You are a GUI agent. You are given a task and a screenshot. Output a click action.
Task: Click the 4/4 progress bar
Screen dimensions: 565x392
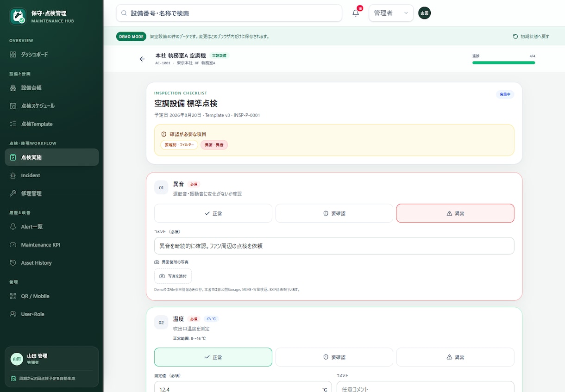[x=504, y=62]
